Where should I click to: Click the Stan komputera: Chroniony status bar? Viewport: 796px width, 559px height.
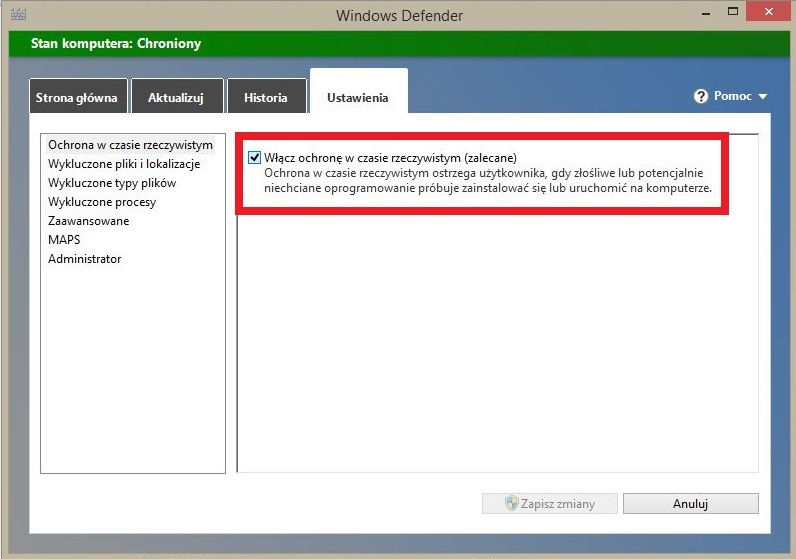coord(398,44)
